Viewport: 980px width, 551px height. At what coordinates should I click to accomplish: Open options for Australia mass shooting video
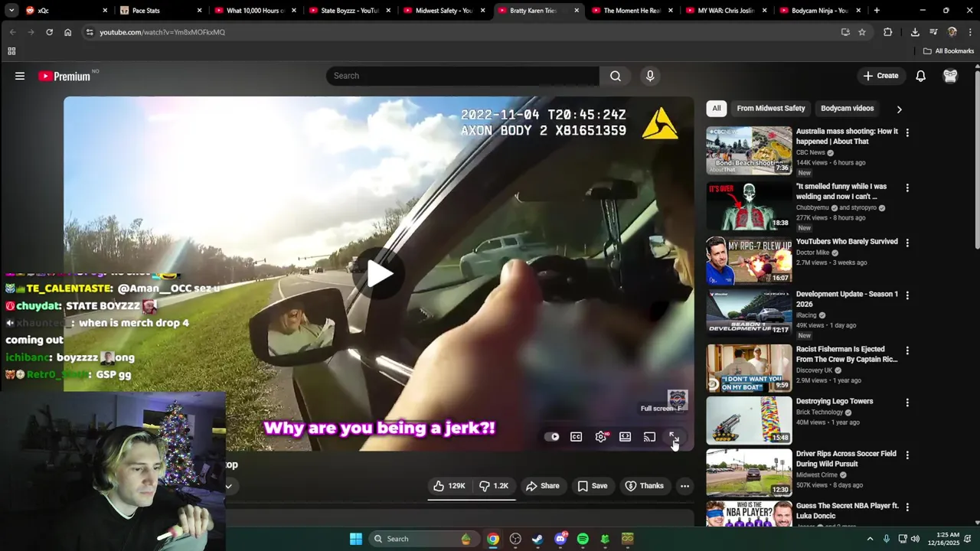(x=907, y=132)
